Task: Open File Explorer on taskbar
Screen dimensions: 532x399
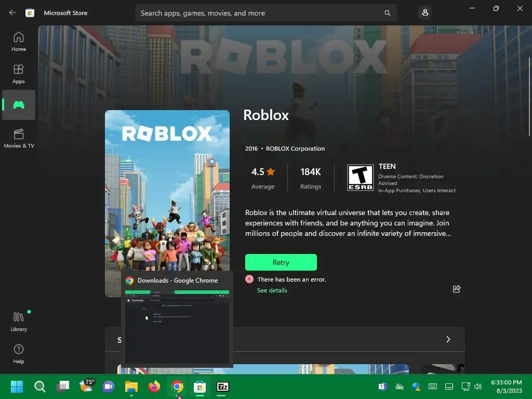Action: (131, 387)
